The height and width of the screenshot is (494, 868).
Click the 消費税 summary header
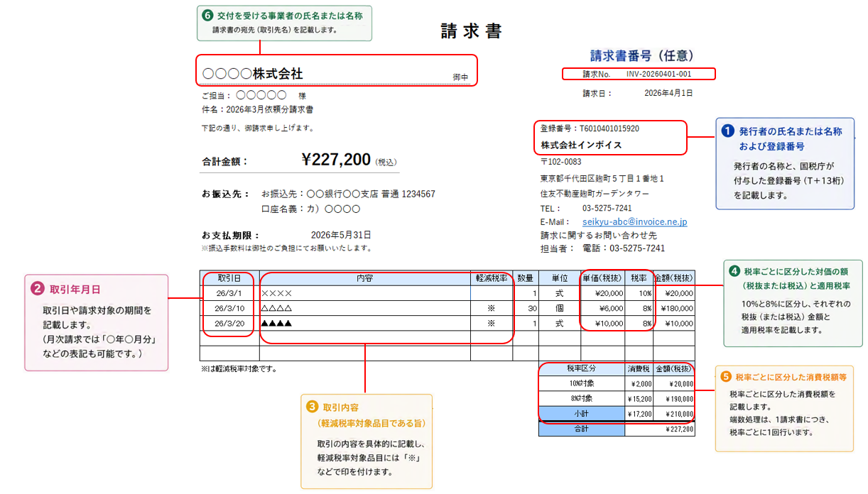pyautogui.click(x=639, y=368)
